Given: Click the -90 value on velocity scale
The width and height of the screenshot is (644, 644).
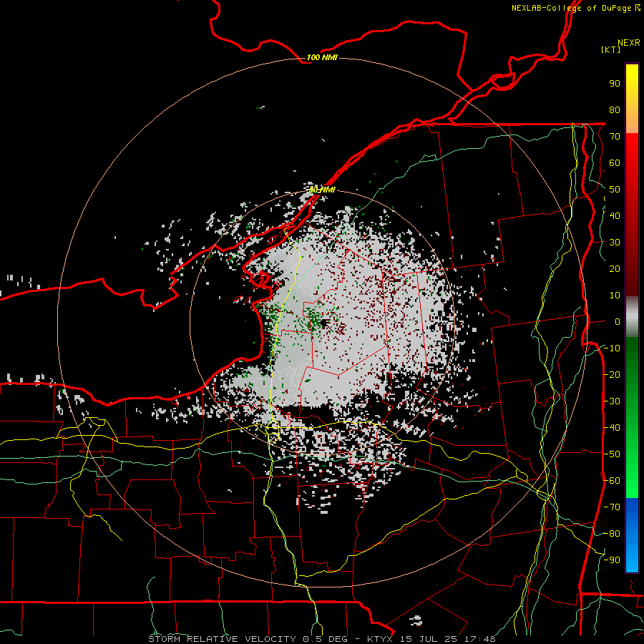Looking at the screenshot, I should pyautogui.click(x=612, y=560).
